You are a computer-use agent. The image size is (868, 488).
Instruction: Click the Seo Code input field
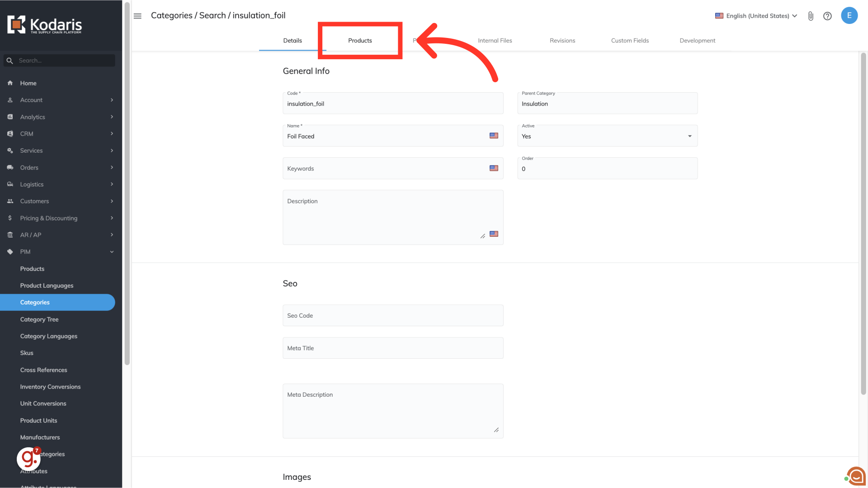[x=393, y=315]
